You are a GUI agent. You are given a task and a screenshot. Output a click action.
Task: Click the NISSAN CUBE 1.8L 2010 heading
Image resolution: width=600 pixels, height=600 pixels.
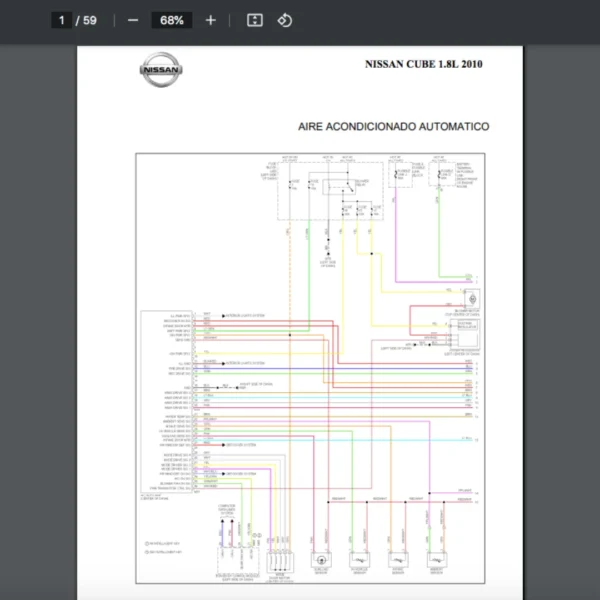tap(423, 64)
